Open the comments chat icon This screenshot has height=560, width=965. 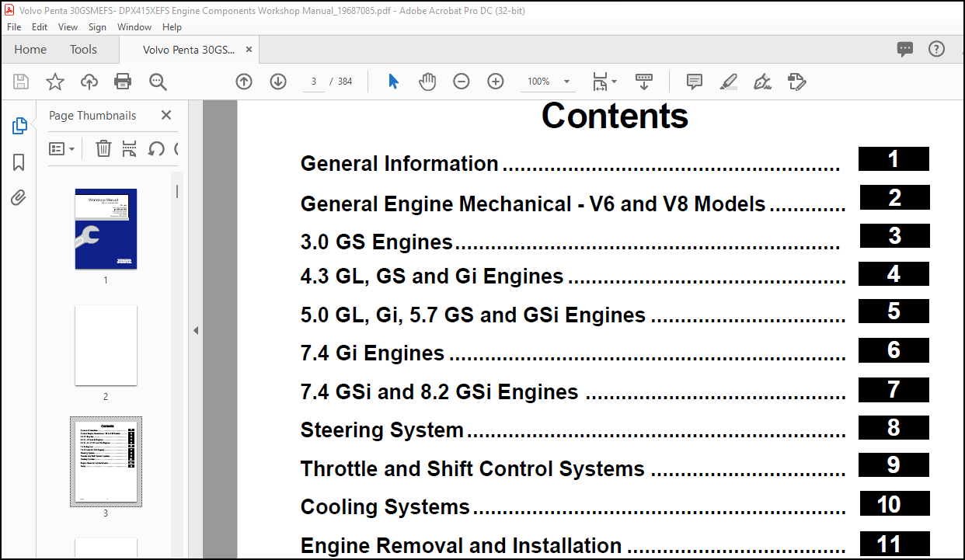click(905, 49)
